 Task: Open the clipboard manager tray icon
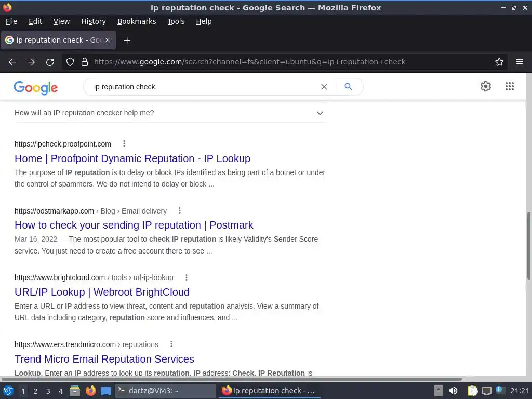(472, 391)
